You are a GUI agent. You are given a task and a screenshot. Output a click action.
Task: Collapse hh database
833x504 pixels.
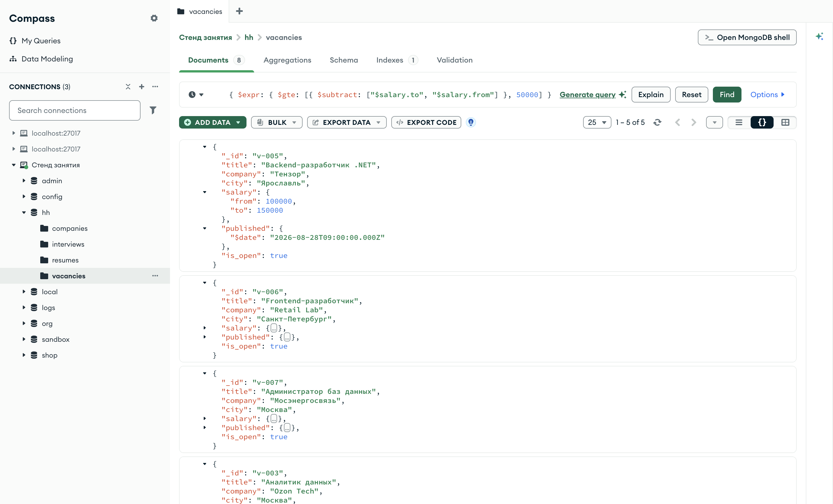(x=24, y=212)
